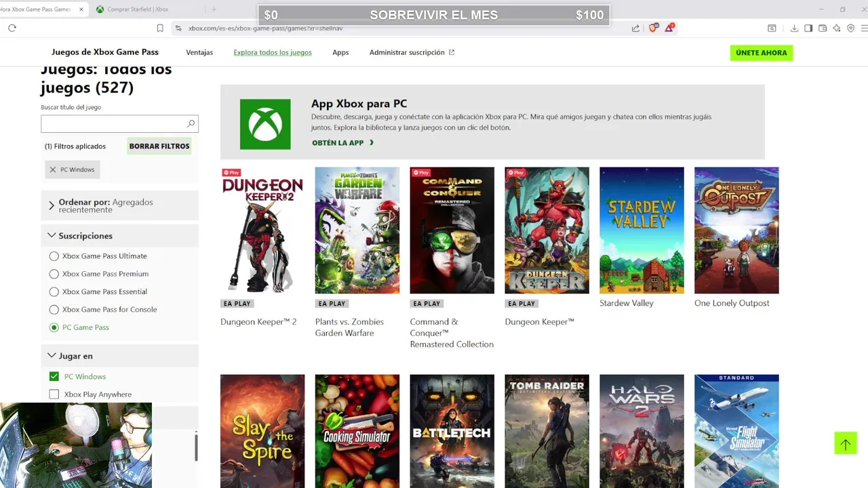The width and height of the screenshot is (868, 488).
Task: Click the magnifier icon in the game search box
Action: (191, 123)
